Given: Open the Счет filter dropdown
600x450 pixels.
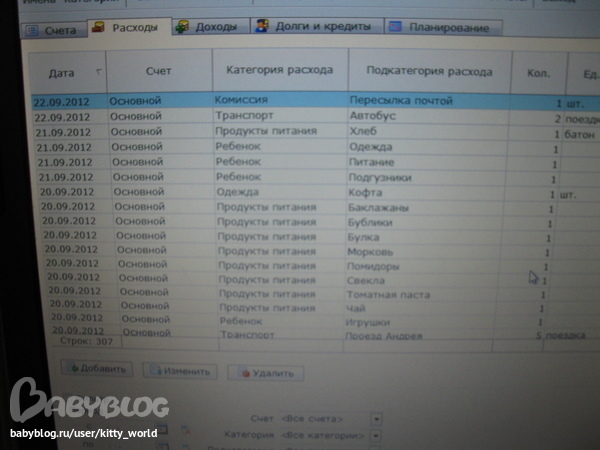Looking at the screenshot, I should pyautogui.click(x=376, y=418).
